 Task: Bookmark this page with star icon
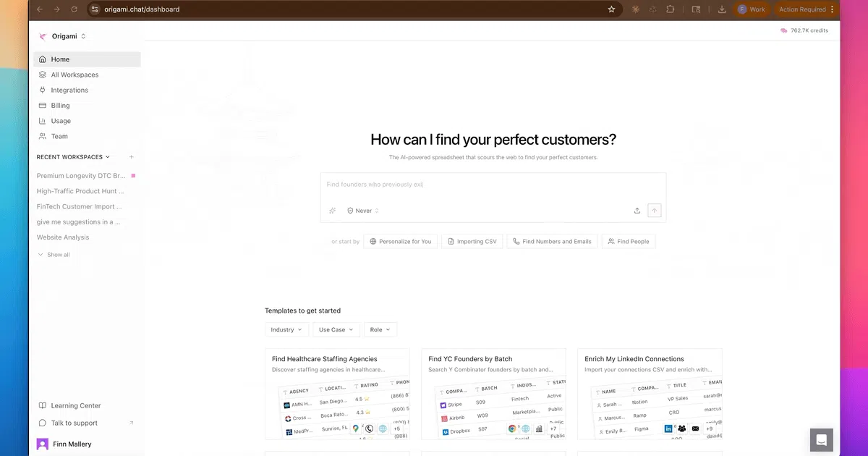click(x=611, y=9)
